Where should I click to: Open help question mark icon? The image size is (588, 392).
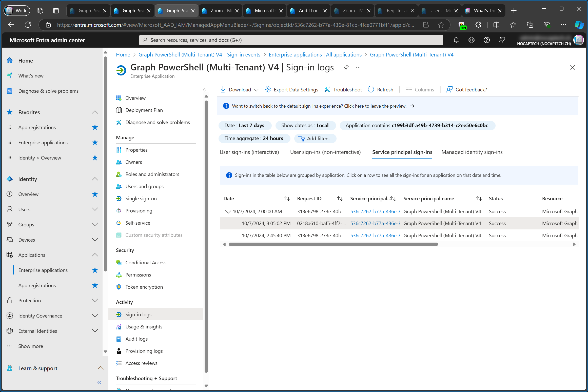click(x=486, y=40)
